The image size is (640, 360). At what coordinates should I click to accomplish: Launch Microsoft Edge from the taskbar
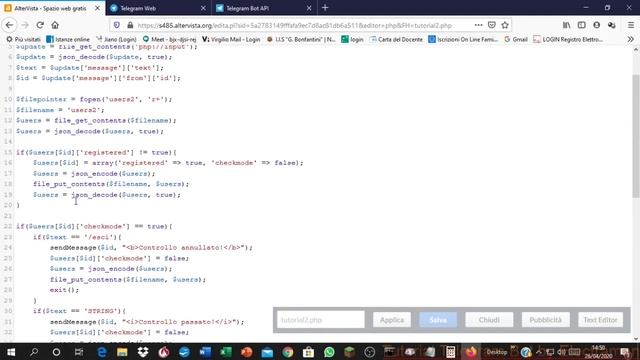102,352
